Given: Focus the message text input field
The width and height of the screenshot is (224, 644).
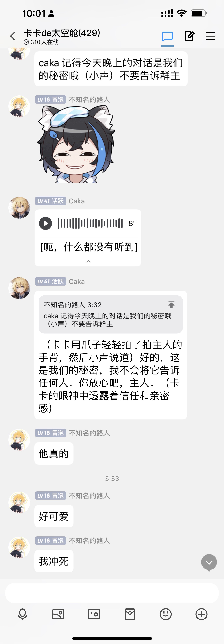Looking at the screenshot, I should click(112, 593).
